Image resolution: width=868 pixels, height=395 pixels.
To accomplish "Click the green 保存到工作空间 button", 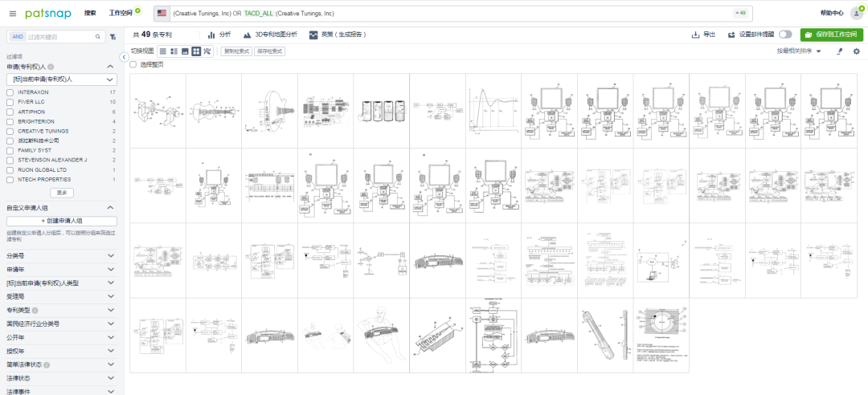I will (x=832, y=35).
